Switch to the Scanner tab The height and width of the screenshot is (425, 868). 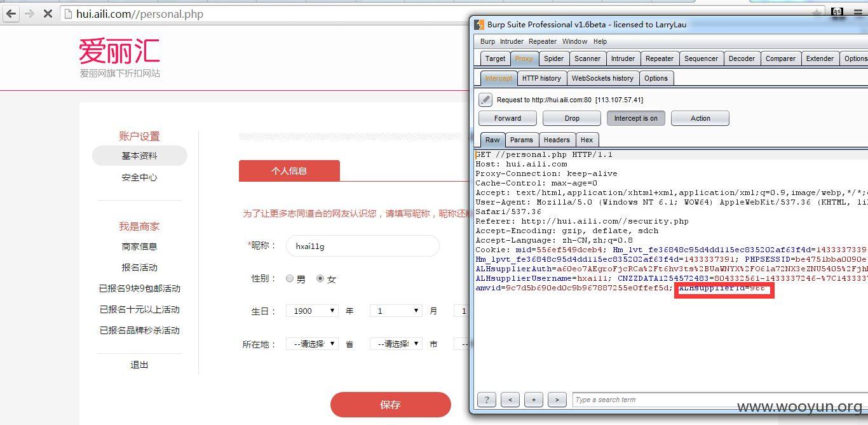click(587, 58)
